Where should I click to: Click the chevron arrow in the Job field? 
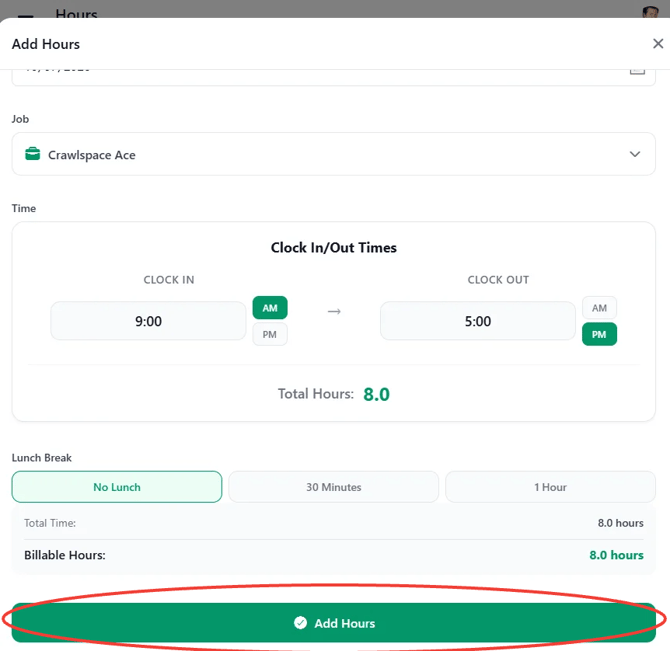(x=635, y=154)
